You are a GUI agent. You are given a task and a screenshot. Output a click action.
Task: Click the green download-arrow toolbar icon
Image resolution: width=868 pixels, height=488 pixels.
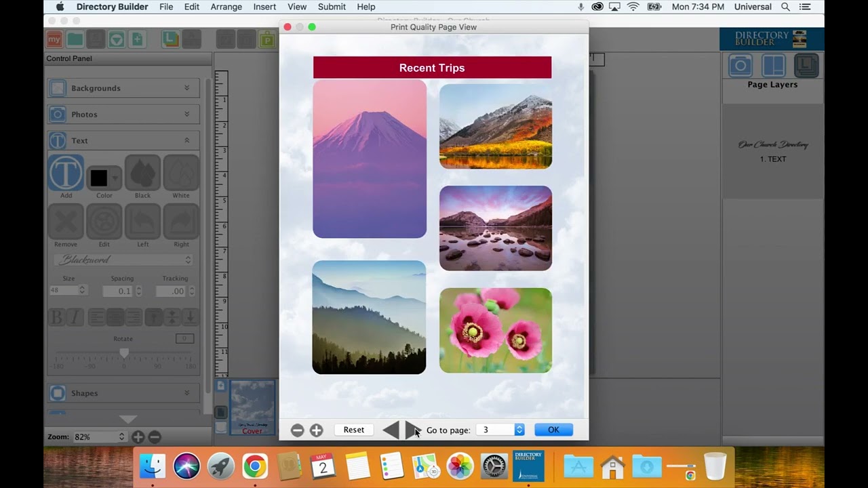pyautogui.click(x=117, y=39)
